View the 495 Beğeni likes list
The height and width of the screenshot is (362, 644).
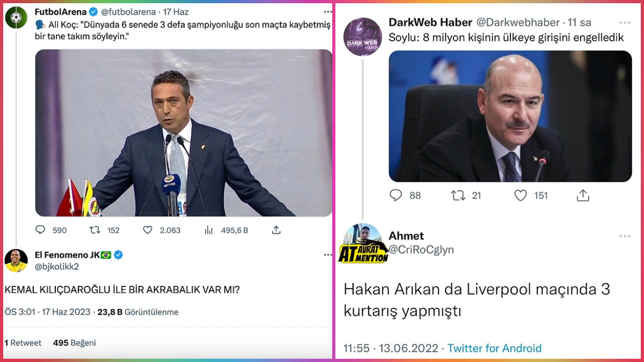[x=75, y=343]
